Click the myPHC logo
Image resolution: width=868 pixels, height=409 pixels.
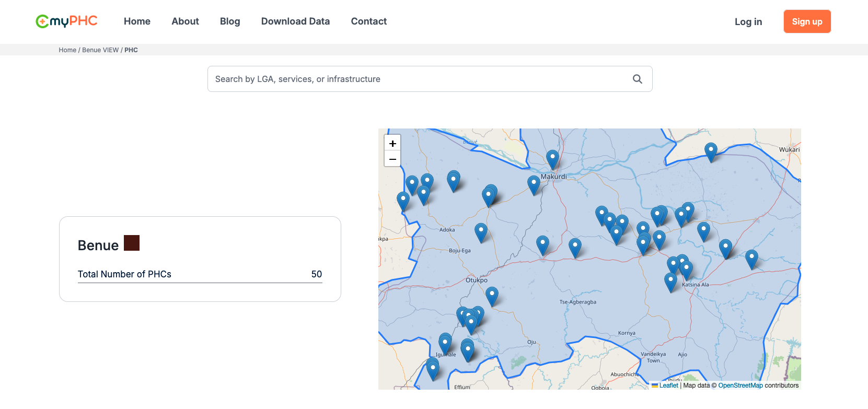pyautogui.click(x=66, y=21)
